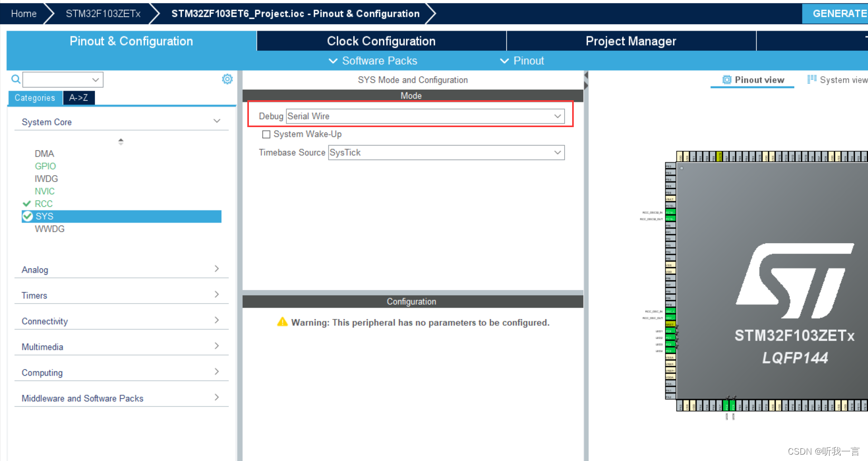Screen dimensions: 868x461
Task: Expand the Connectivity category
Action: tap(121, 321)
